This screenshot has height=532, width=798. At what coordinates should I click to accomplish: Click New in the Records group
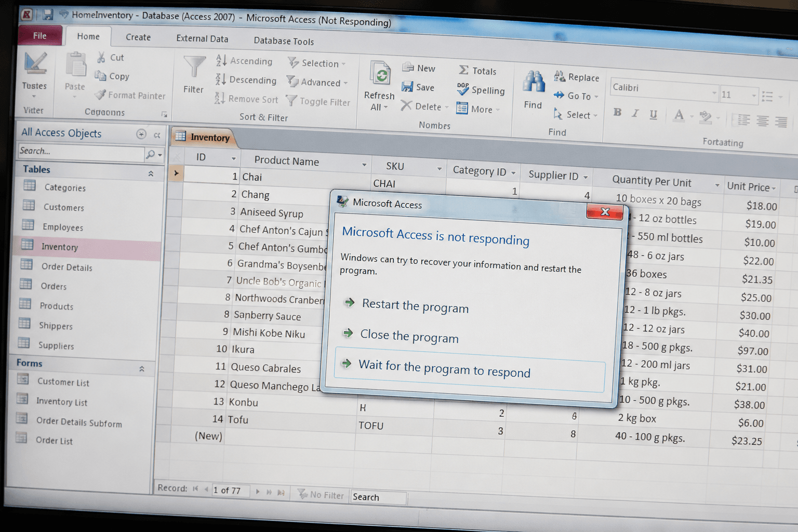[419, 68]
